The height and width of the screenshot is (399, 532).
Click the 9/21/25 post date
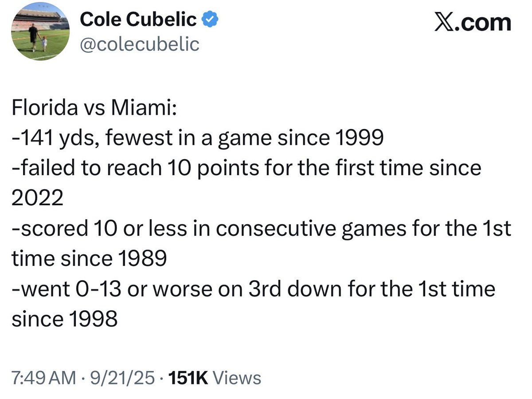tap(122, 378)
